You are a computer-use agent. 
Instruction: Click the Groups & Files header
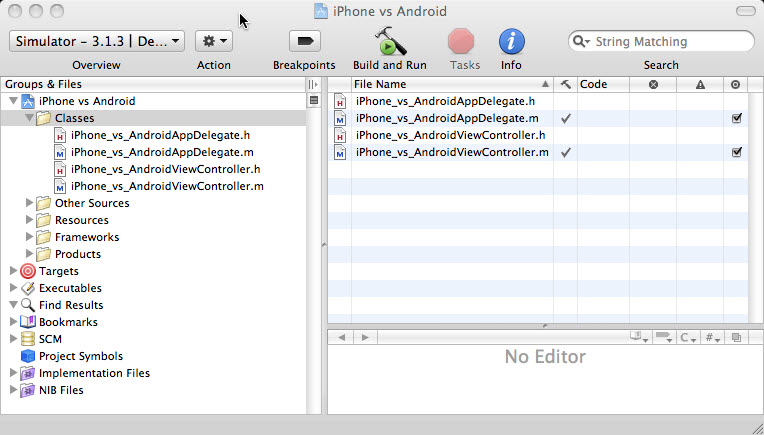coord(153,84)
